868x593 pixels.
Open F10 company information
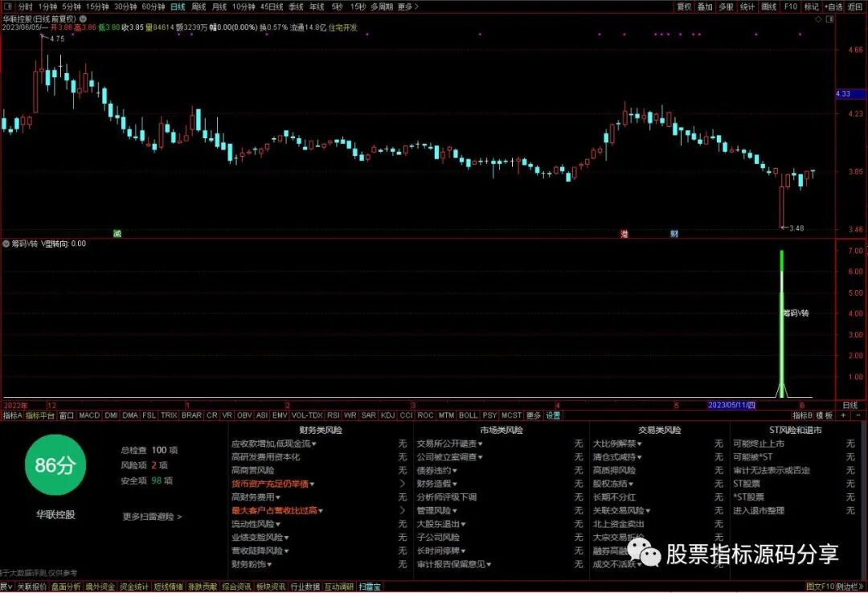click(791, 6)
